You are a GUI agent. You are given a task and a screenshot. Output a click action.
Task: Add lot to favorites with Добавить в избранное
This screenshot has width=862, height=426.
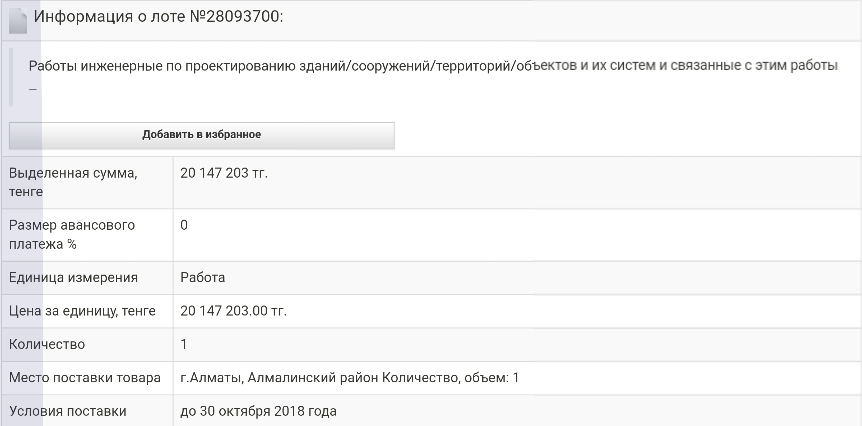pos(202,135)
